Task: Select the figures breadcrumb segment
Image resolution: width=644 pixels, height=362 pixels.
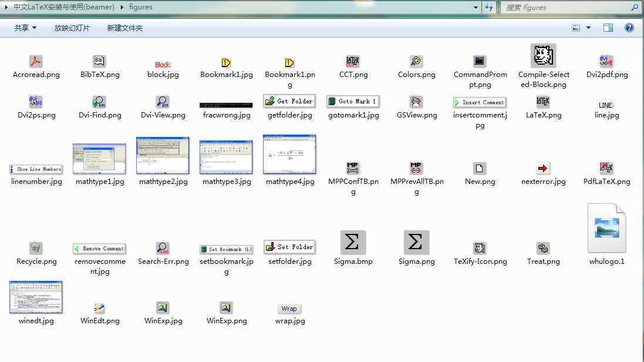Action: tap(140, 7)
